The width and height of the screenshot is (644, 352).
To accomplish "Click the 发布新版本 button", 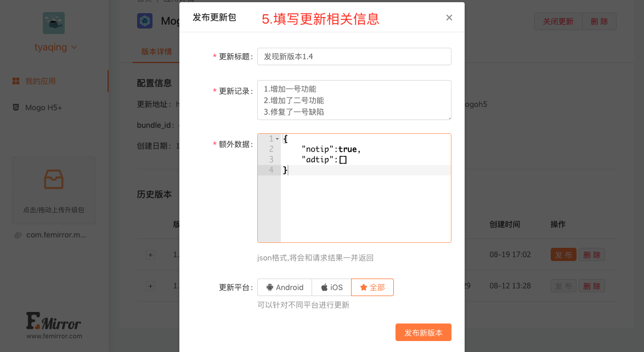I will [423, 333].
